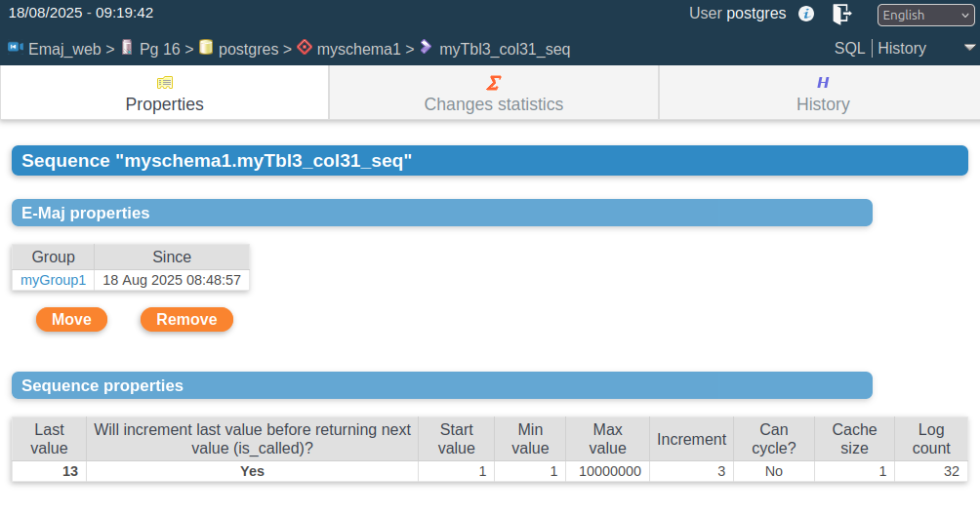Click the Emaj_web logo icon in breadcrumb
This screenshot has width=980, height=515.
[x=16, y=48]
